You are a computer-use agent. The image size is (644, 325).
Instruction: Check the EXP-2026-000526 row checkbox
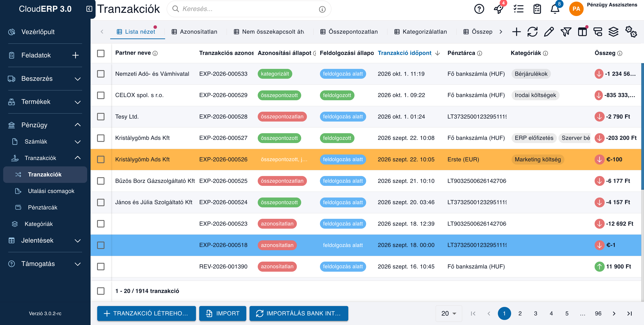coord(101,159)
